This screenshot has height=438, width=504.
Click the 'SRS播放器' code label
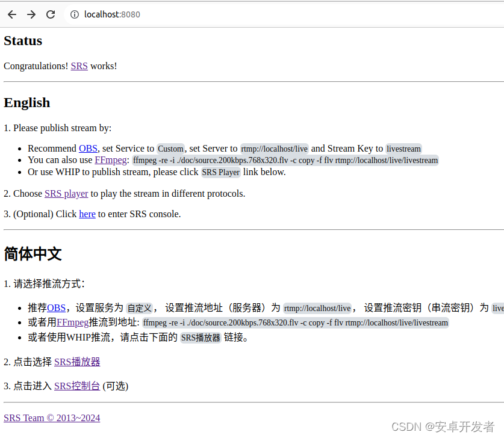(201, 338)
